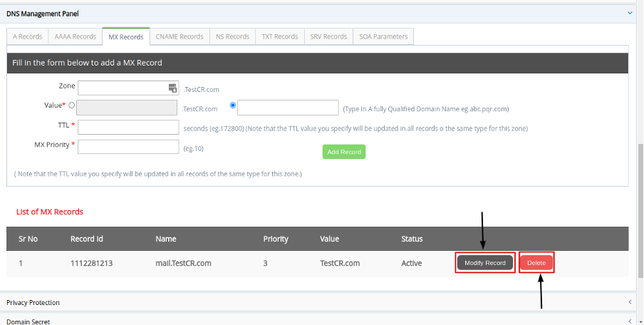This screenshot has width=644, height=325.
Task: Click the autofill icon inside Zone field
Action: 173,88
